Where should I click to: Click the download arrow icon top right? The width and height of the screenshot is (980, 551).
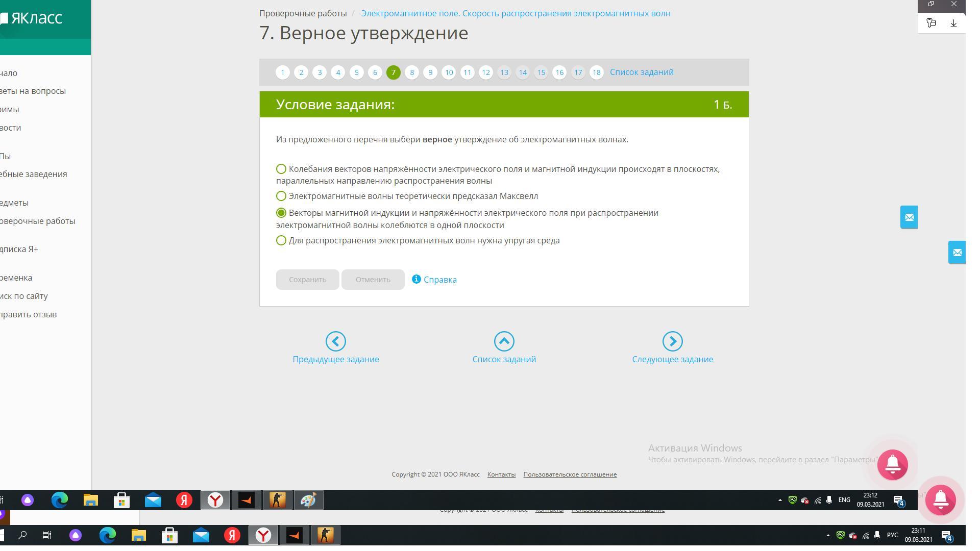coord(953,23)
